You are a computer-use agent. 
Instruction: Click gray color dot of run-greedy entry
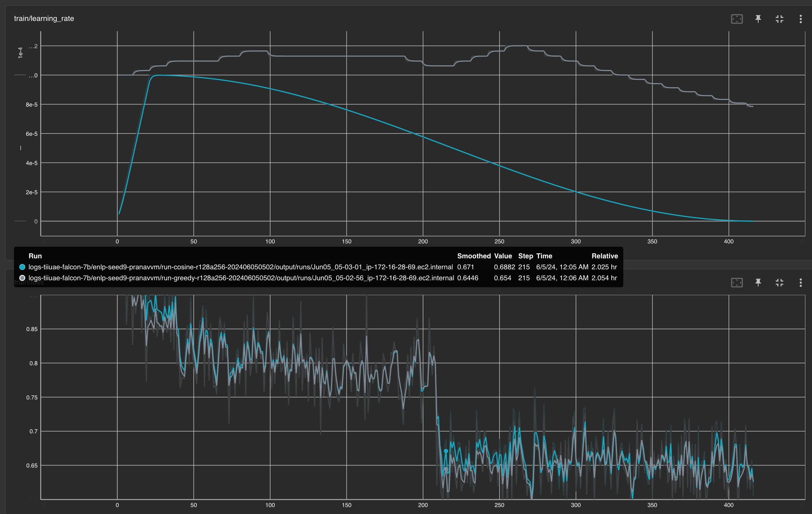[x=22, y=278]
